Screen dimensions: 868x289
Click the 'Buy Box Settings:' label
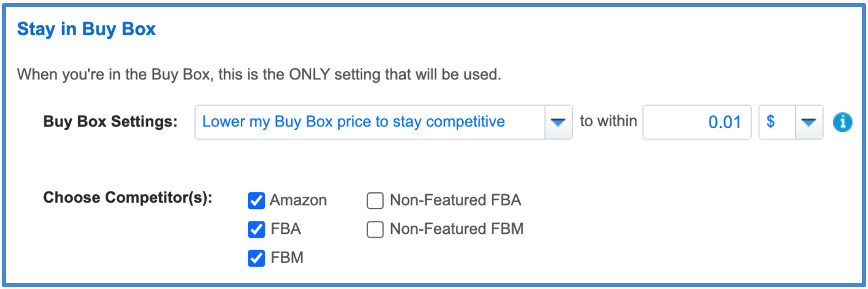point(110,122)
